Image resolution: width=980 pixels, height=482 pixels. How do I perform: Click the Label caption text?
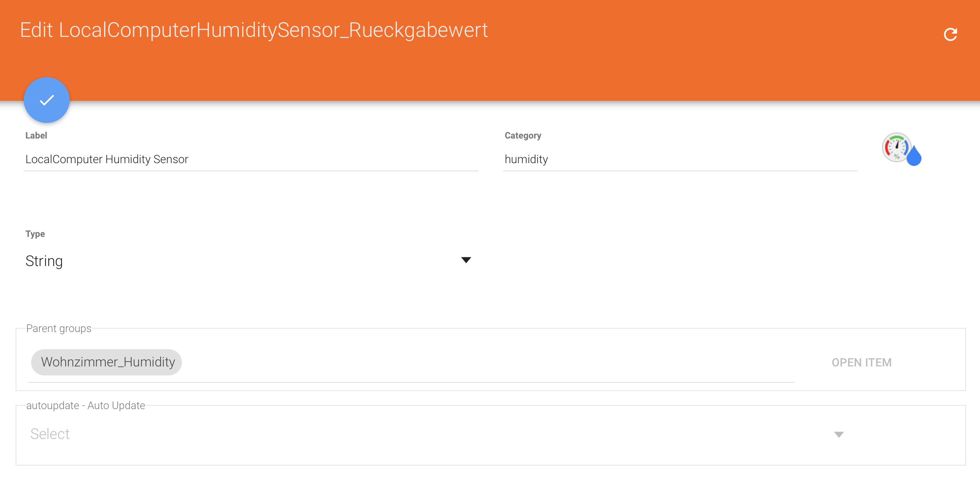[36, 136]
